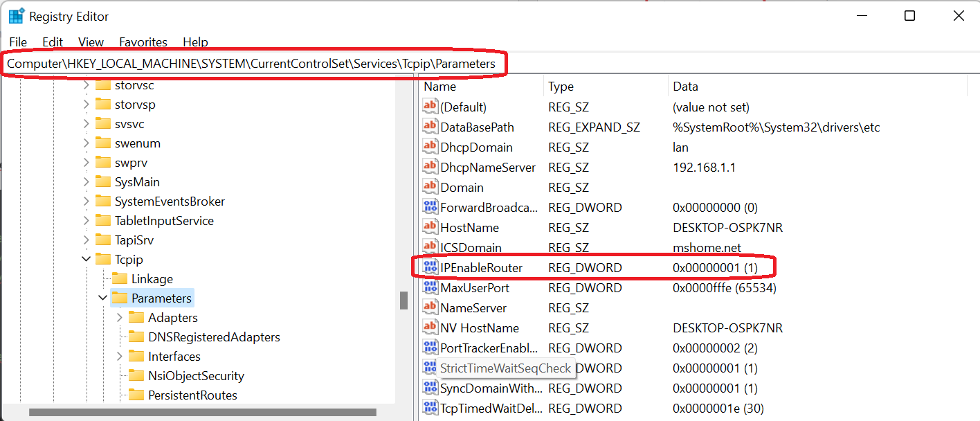This screenshot has height=421, width=980.
Task: Click the ForwardBroadcasts DWORD icon
Action: [430, 208]
